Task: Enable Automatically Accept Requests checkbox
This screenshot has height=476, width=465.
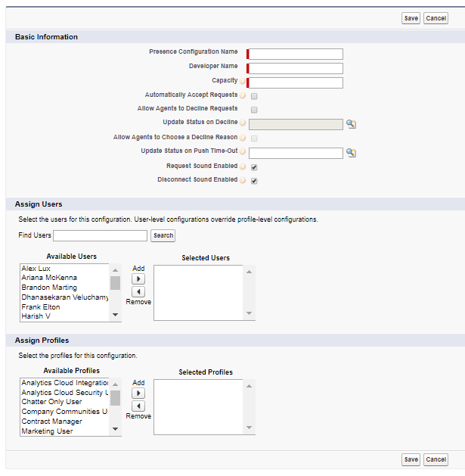Action: 254,96
